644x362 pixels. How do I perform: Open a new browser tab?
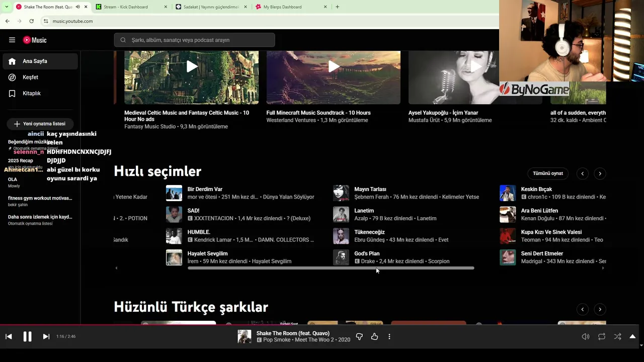coord(337,7)
